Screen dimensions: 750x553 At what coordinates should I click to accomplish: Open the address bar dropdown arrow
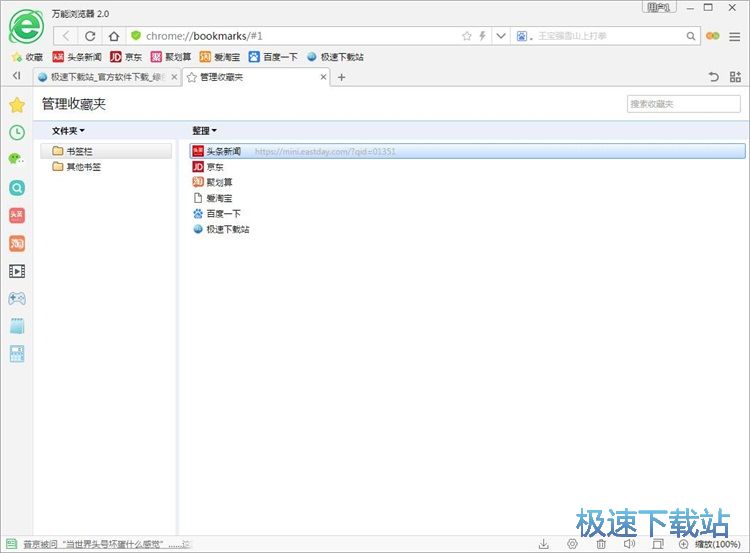500,36
